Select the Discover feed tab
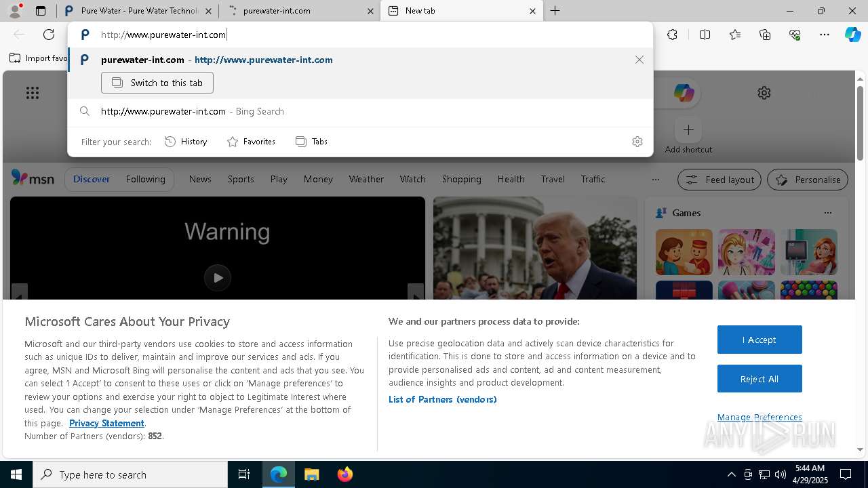Viewport: 868px width, 488px height. (92, 179)
